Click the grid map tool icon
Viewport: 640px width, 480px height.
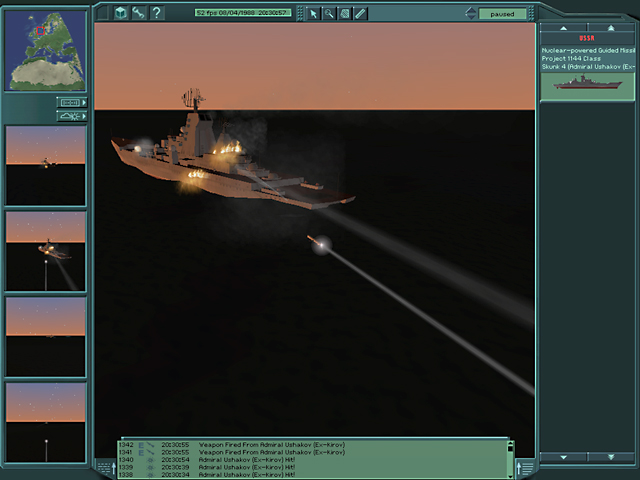344,14
